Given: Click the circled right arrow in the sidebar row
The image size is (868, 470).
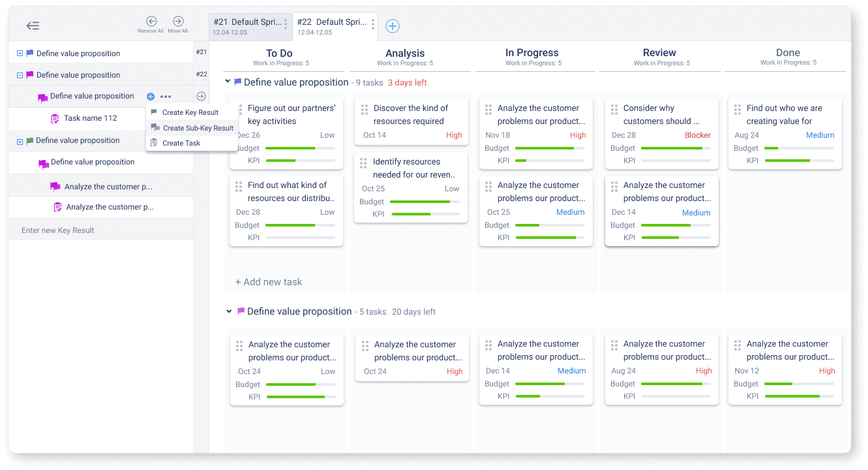Looking at the screenshot, I should 201,97.
